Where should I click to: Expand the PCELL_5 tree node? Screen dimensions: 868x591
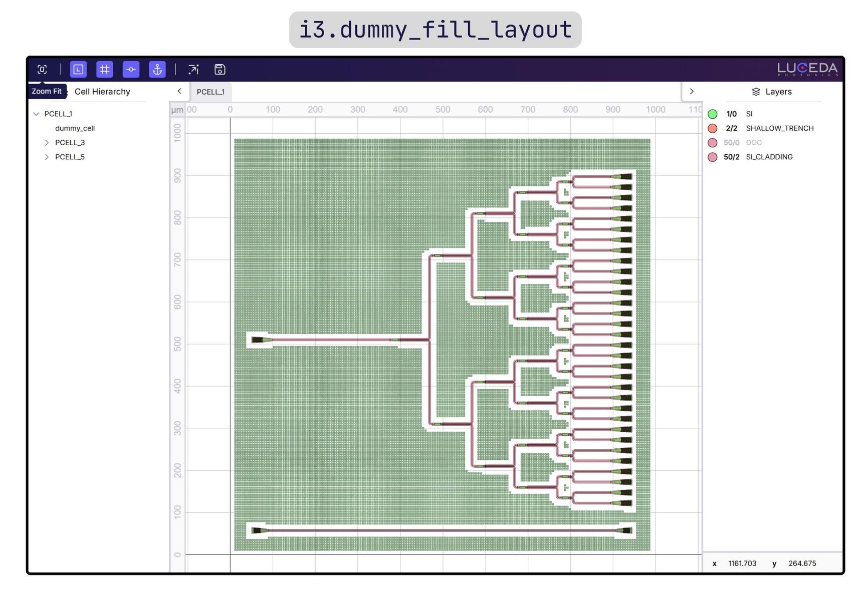(x=47, y=157)
